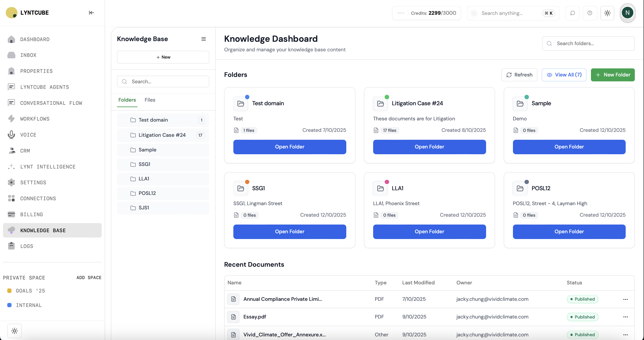Select the Goals '25 yellow space swatch
Viewport: 644px width, 340px height.
(x=10, y=291)
